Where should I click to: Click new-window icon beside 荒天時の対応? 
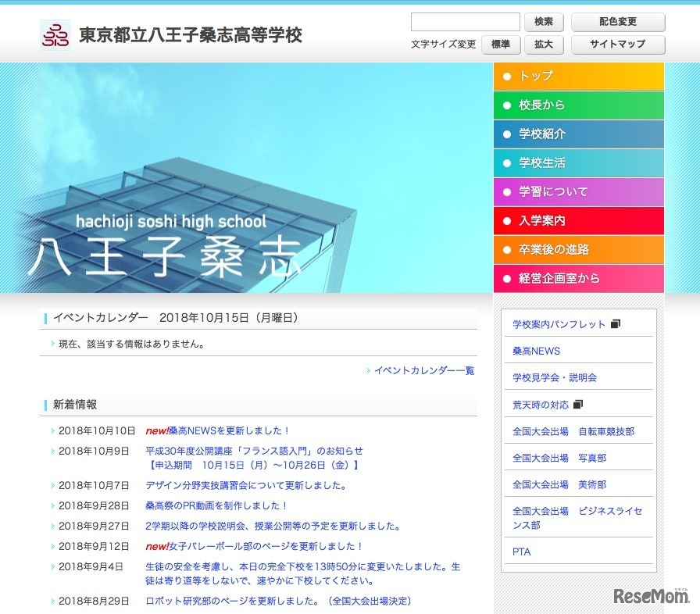coord(578,405)
